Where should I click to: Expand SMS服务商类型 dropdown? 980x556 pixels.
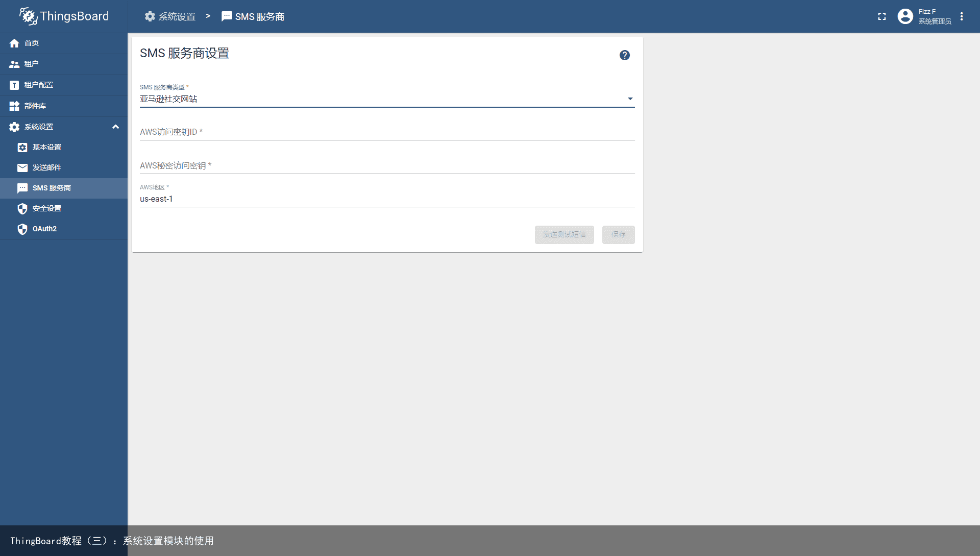[629, 99]
